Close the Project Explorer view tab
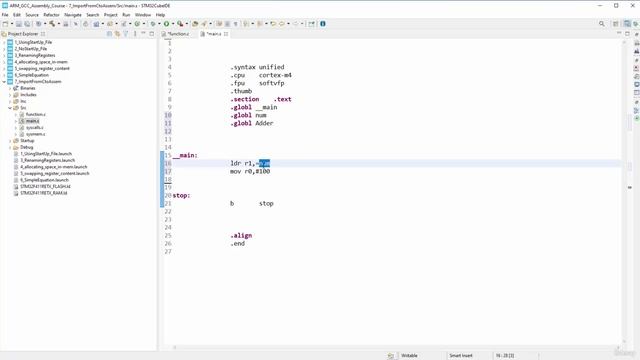Viewport: 640px width, 360px height. point(43,34)
